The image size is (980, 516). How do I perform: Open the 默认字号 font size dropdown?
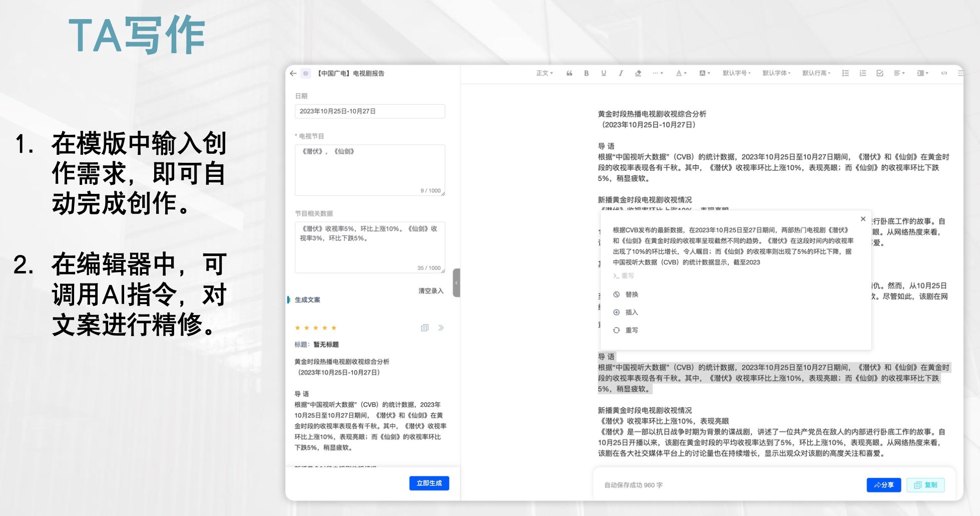click(736, 73)
